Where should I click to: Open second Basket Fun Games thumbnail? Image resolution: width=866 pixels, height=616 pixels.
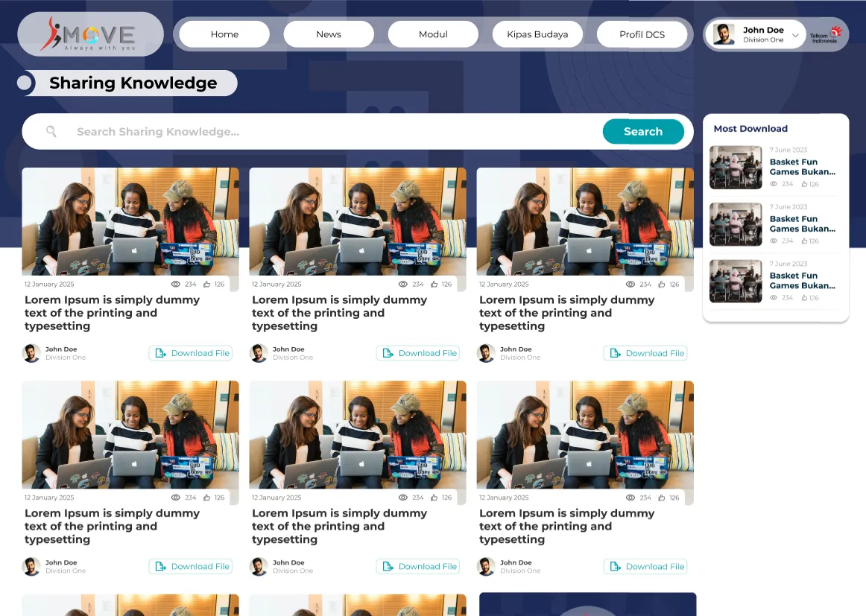736,224
